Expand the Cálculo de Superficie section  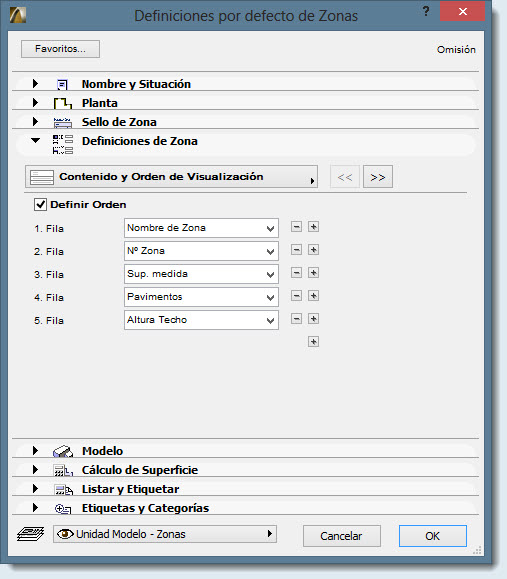tap(35, 470)
